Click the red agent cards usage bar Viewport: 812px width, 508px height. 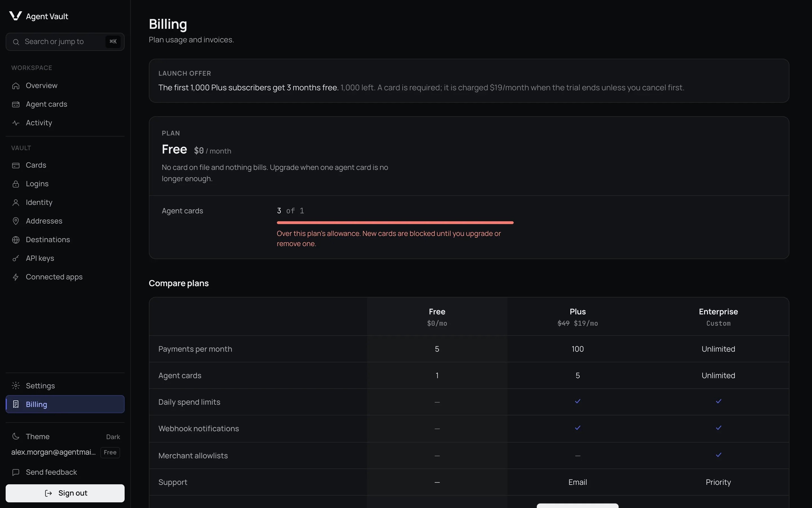[395, 223]
